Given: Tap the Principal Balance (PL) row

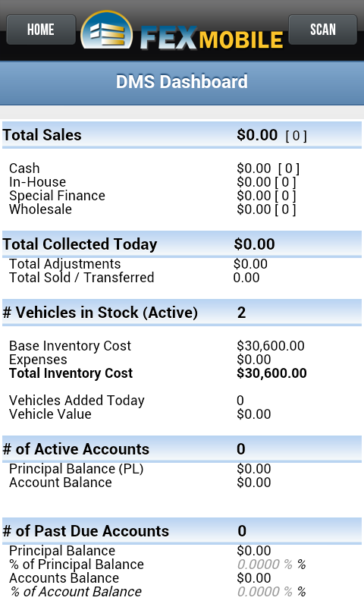Looking at the screenshot, I should [x=182, y=469].
